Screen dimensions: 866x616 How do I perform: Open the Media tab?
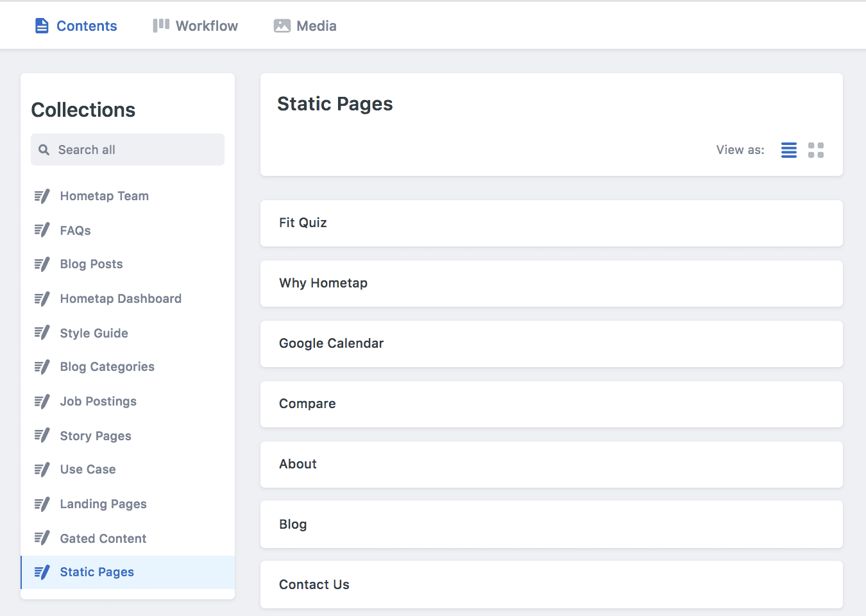[x=305, y=26]
